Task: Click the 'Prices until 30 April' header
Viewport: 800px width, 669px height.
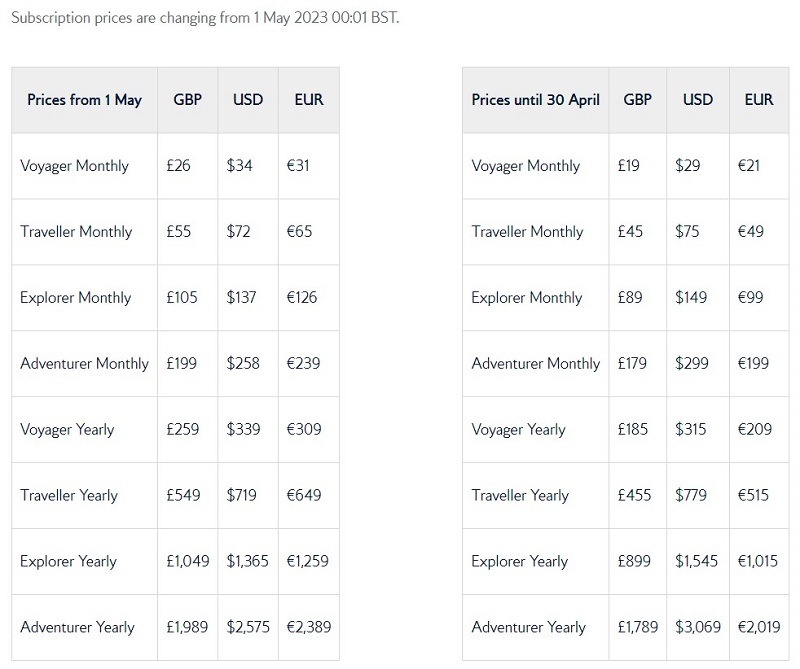Action: pyautogui.click(x=535, y=100)
